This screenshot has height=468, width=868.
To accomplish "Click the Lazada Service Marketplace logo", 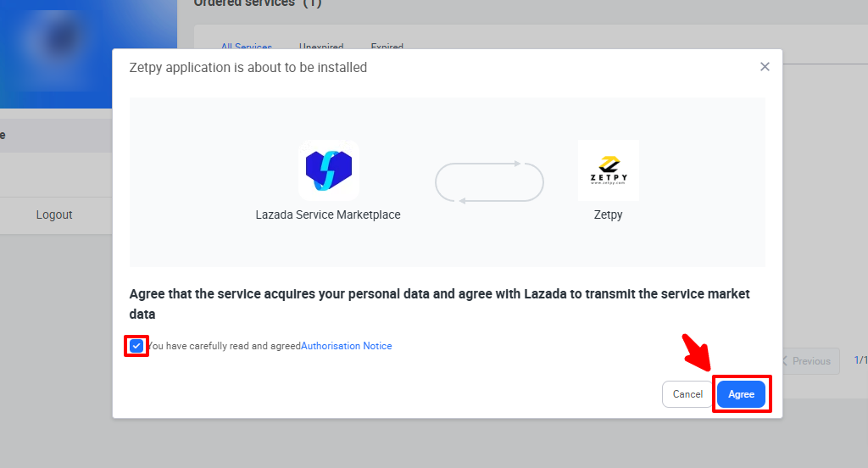I will pos(328,170).
